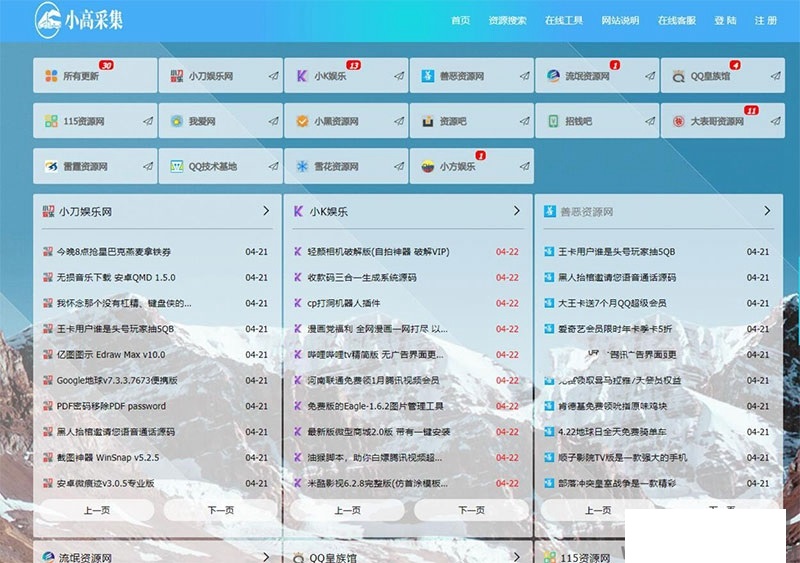Open the 无损音乐下载 安卓QMD 1.5.0 post
800x563 pixels.
(x=116, y=277)
